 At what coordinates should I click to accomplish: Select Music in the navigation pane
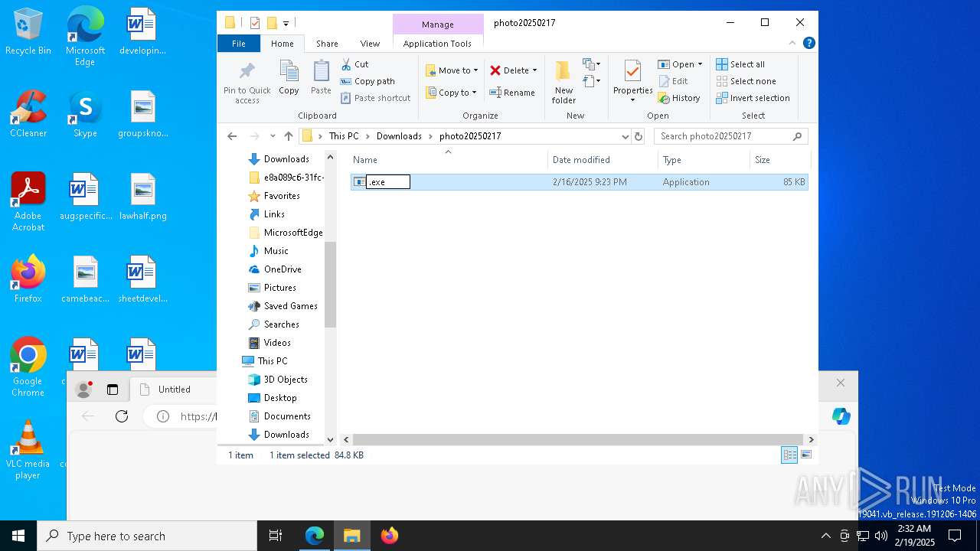[x=276, y=251]
